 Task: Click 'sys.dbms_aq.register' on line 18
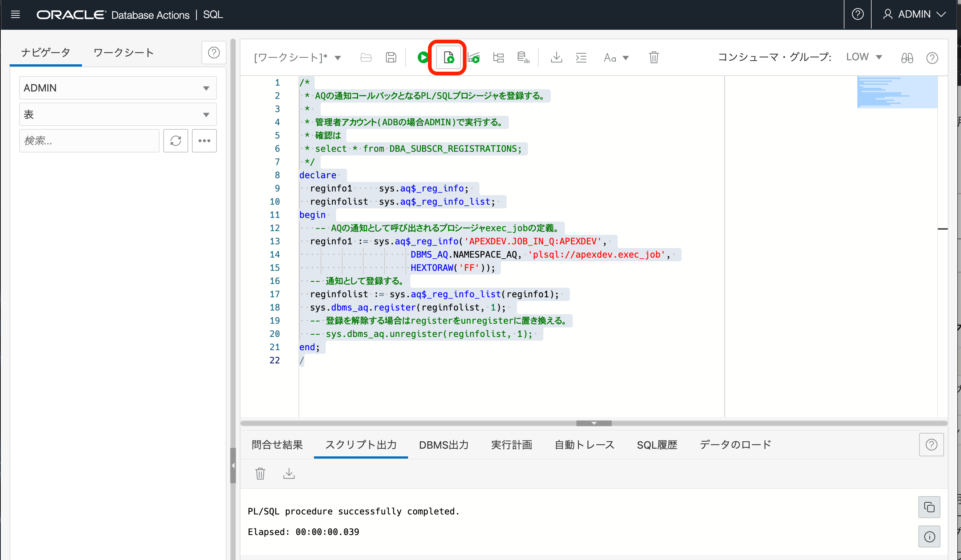tap(362, 308)
